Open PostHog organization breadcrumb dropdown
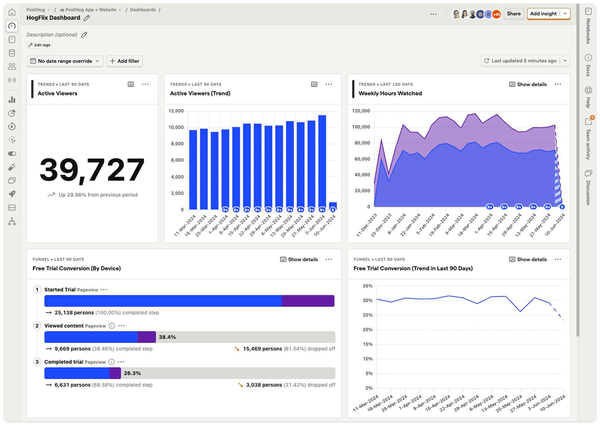The image size is (600, 425). point(38,10)
